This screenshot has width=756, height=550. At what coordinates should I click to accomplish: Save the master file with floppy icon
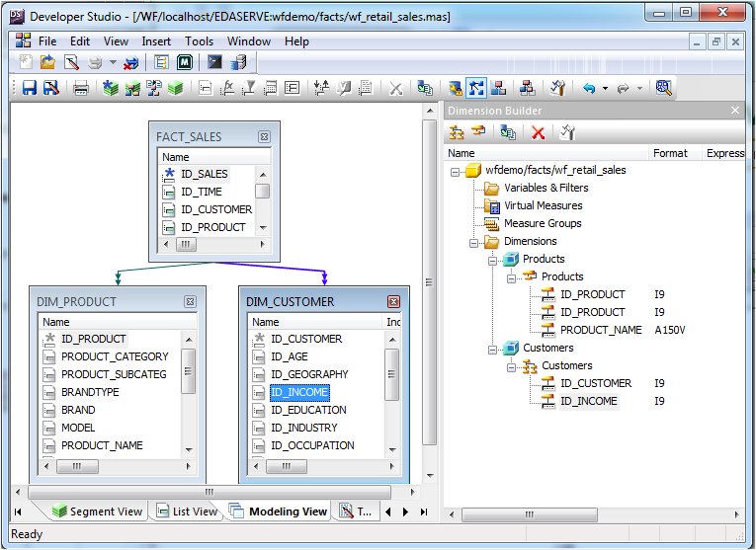(x=30, y=88)
